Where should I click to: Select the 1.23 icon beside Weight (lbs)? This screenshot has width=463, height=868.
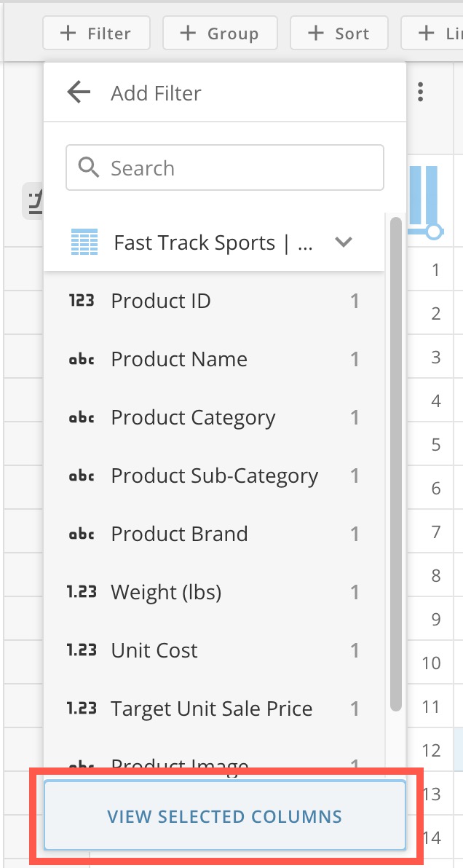click(82, 592)
